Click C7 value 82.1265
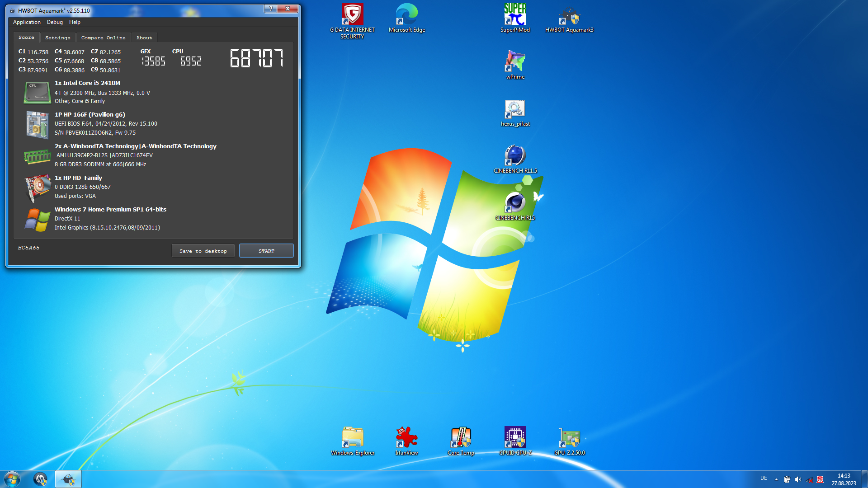Screen dimensions: 868x488 (x=110, y=52)
